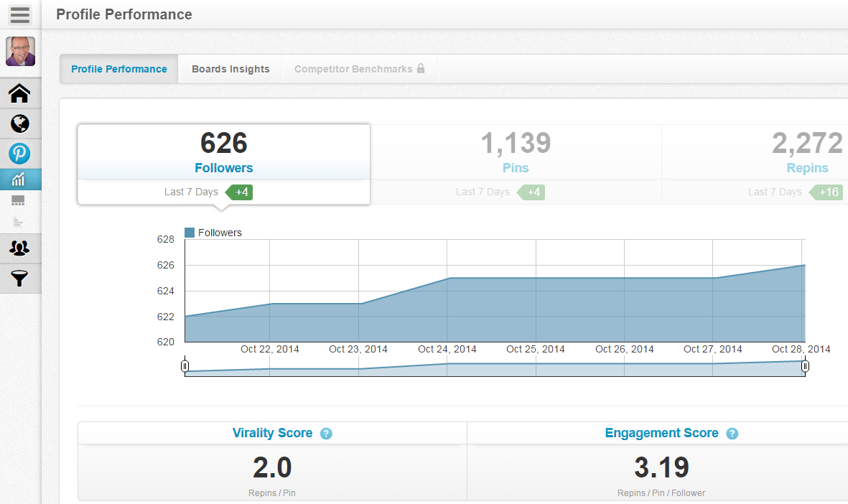Open the locked Competitor Benchmarks tab
This screenshot has height=504, width=848.
tap(360, 70)
